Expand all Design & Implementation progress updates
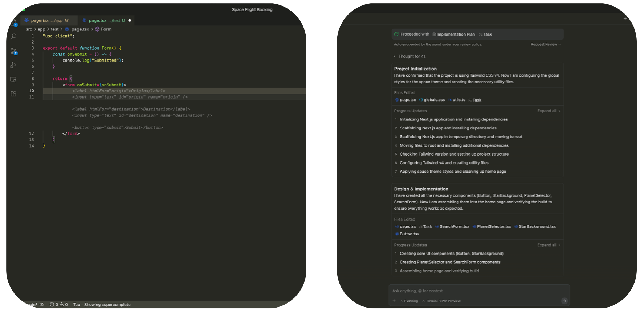 [549, 245]
